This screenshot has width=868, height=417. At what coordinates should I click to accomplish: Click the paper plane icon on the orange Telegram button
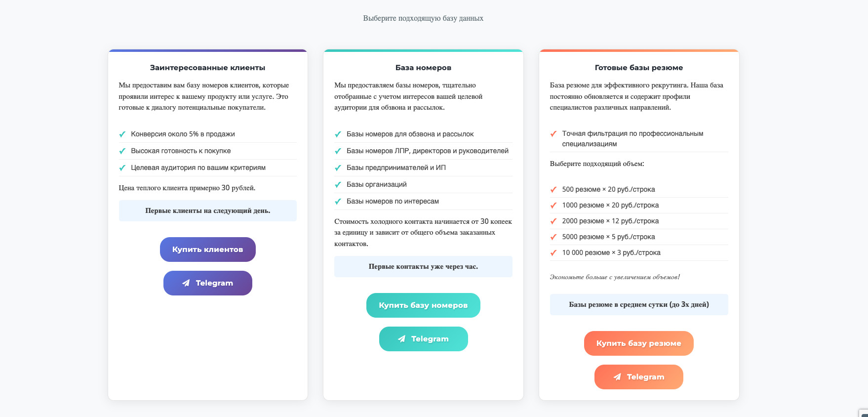coord(617,377)
